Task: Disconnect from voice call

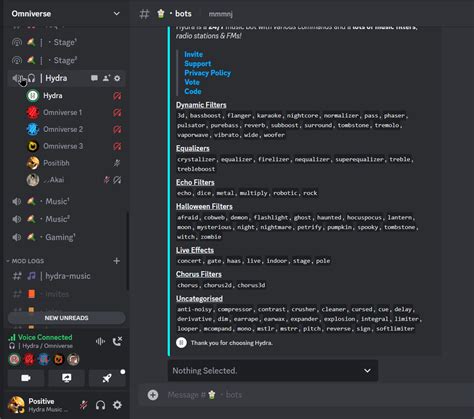Action: [117, 341]
